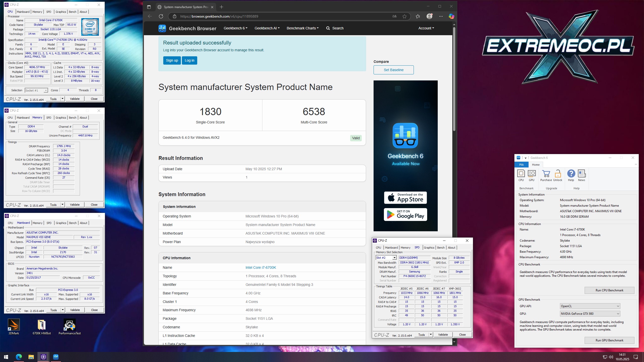Click the browser refresh icon

click(x=161, y=16)
